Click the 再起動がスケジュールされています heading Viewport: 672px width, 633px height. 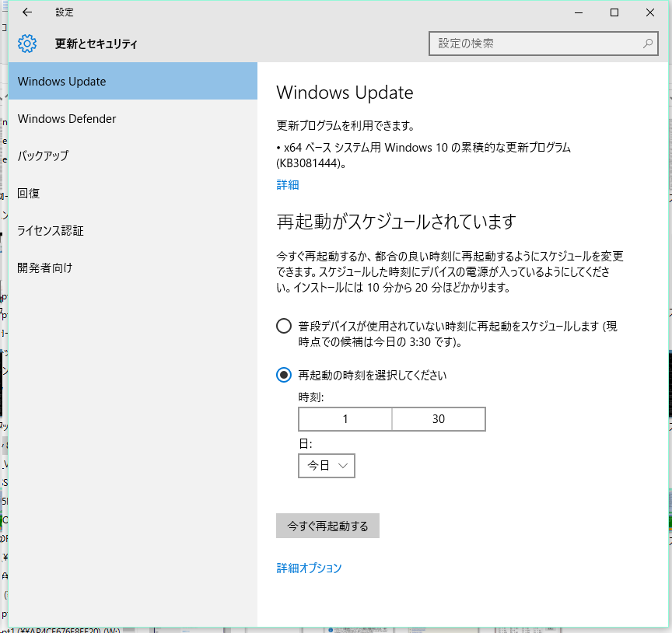[397, 222]
